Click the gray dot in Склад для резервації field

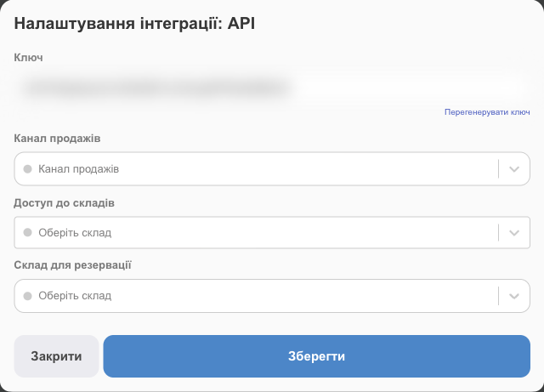pyautogui.click(x=28, y=296)
